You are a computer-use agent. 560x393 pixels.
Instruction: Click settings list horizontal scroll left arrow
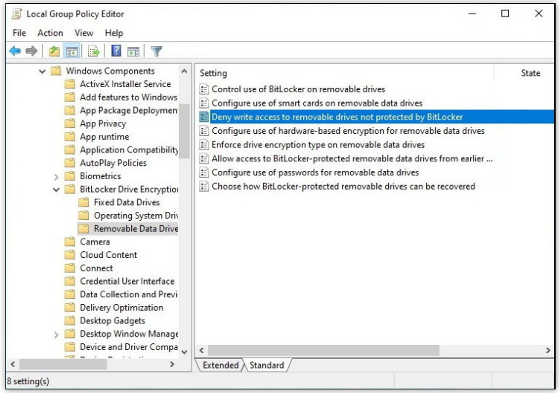[202, 350]
